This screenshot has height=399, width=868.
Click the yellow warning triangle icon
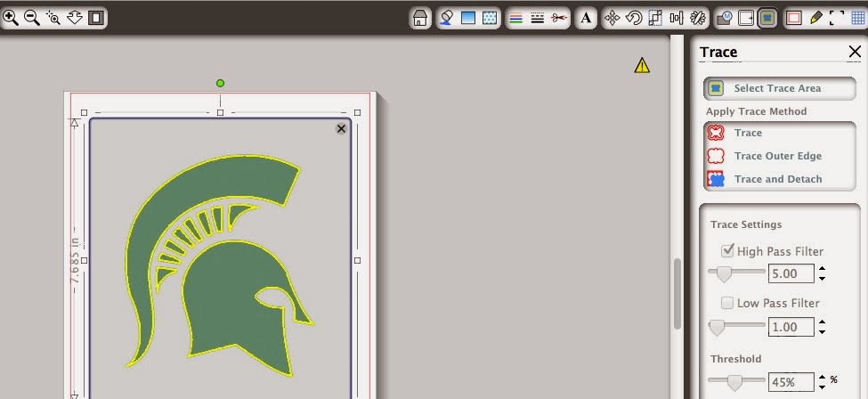coord(642,66)
